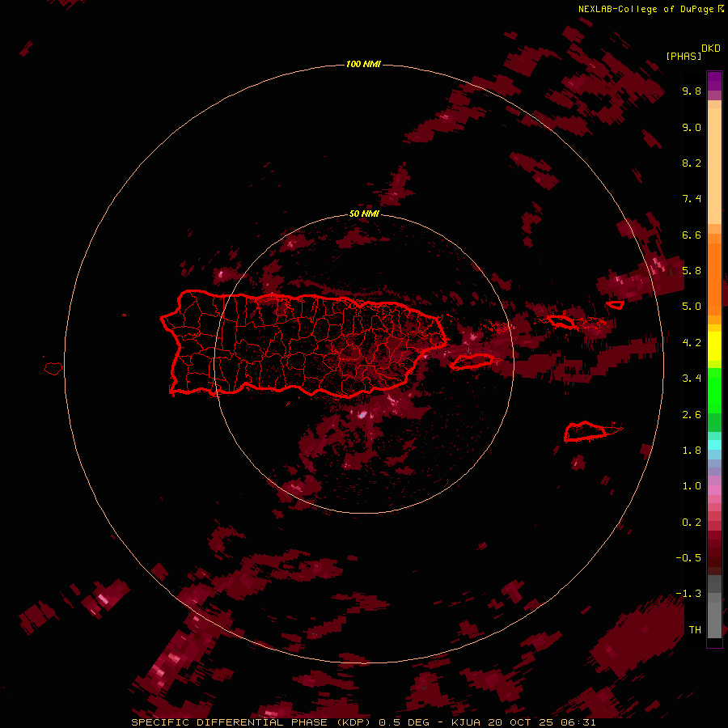Click the [PHAS] legend heading
This screenshot has width=728, height=728.
point(684,56)
